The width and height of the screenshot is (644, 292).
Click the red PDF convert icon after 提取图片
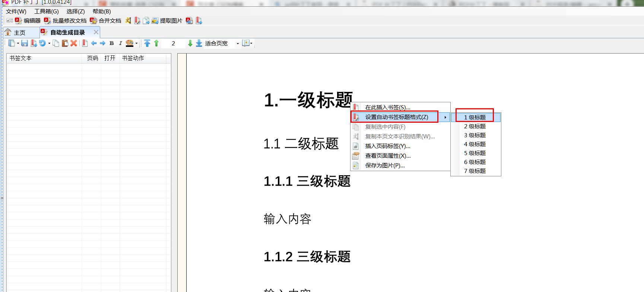click(189, 21)
